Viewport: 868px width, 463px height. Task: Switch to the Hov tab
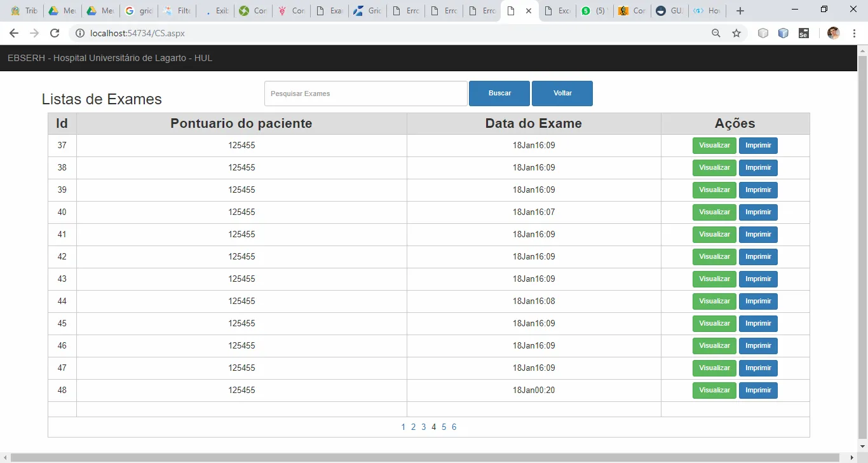[x=707, y=11]
